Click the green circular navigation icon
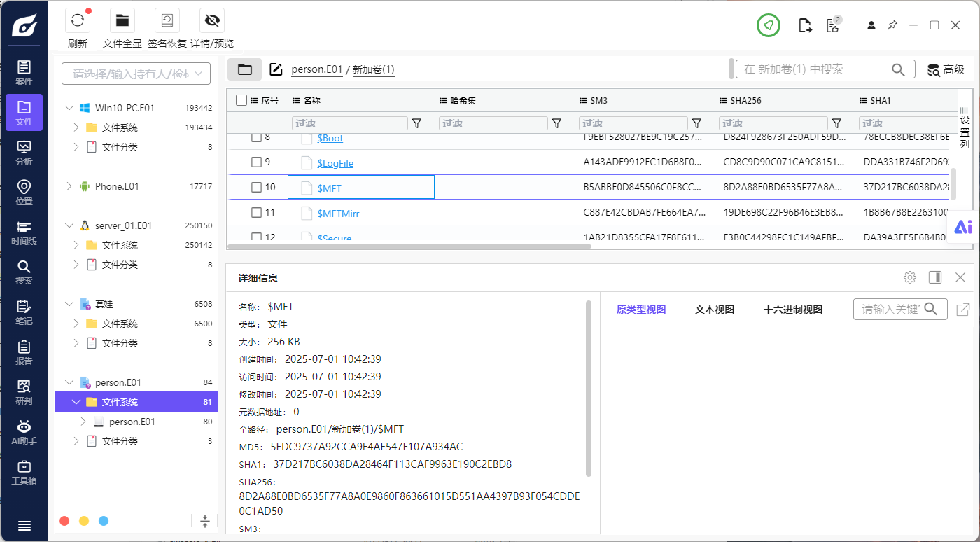This screenshot has height=542, width=980. click(x=769, y=25)
